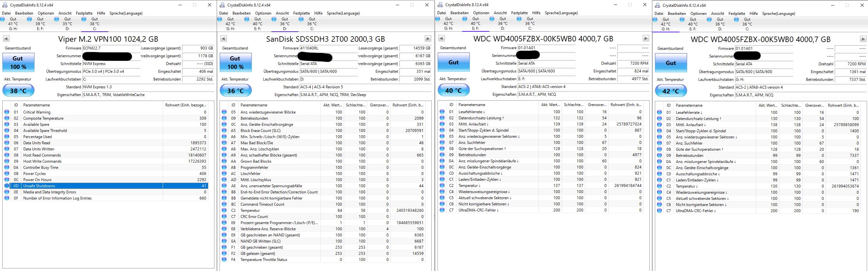This screenshot has width=868, height=271.
Task: Select Max Bad Block/Die row in SanDisk window
Action: (323, 143)
